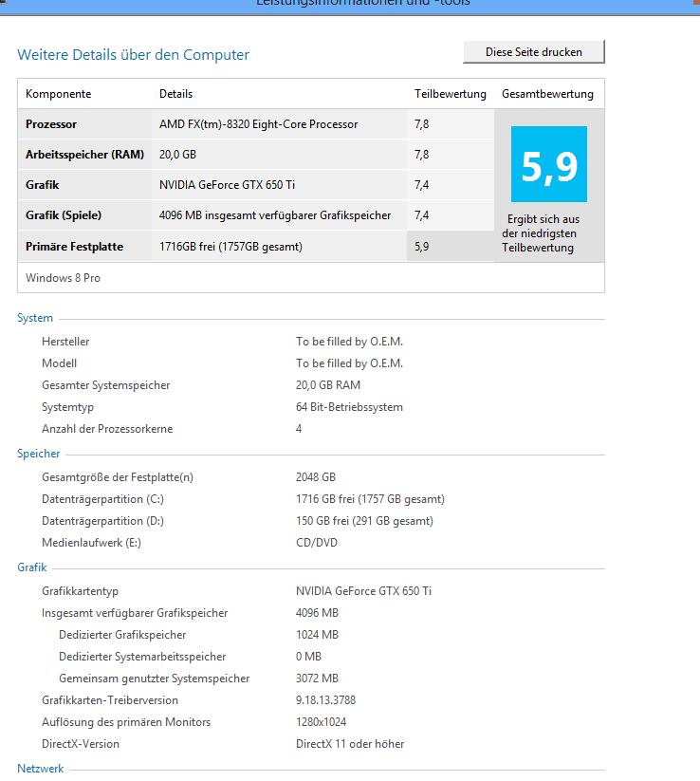This screenshot has width=700, height=781.
Task: Select "Medienlaufwerk (E:)" label
Action: point(91,543)
